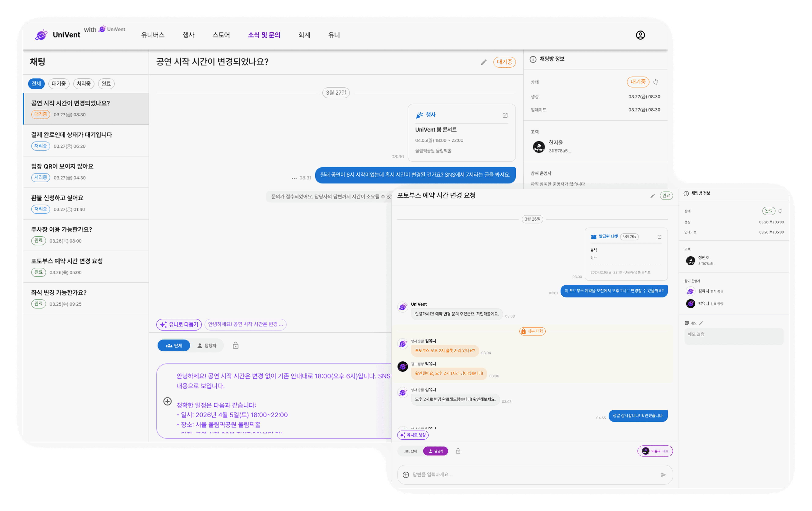Click the 유니로 다듬기 AI button

click(x=179, y=324)
